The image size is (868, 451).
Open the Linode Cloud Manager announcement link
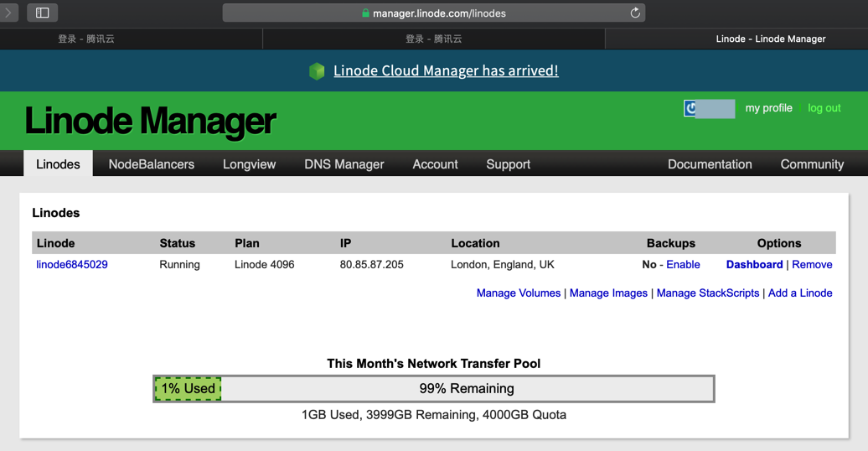[446, 71]
